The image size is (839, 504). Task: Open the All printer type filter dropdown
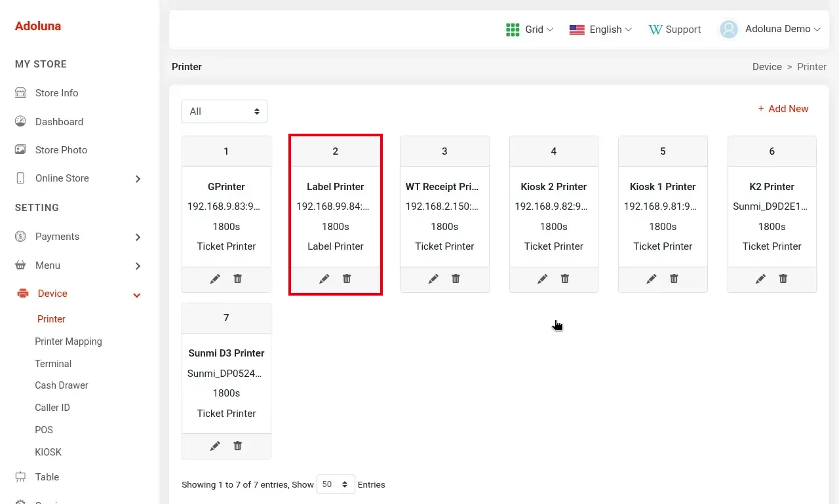(x=224, y=111)
